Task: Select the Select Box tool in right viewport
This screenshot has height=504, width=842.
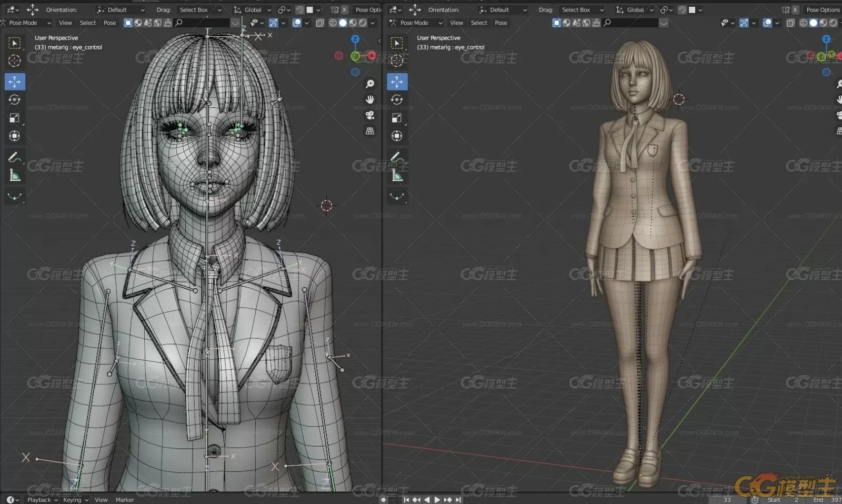Action: click(397, 43)
